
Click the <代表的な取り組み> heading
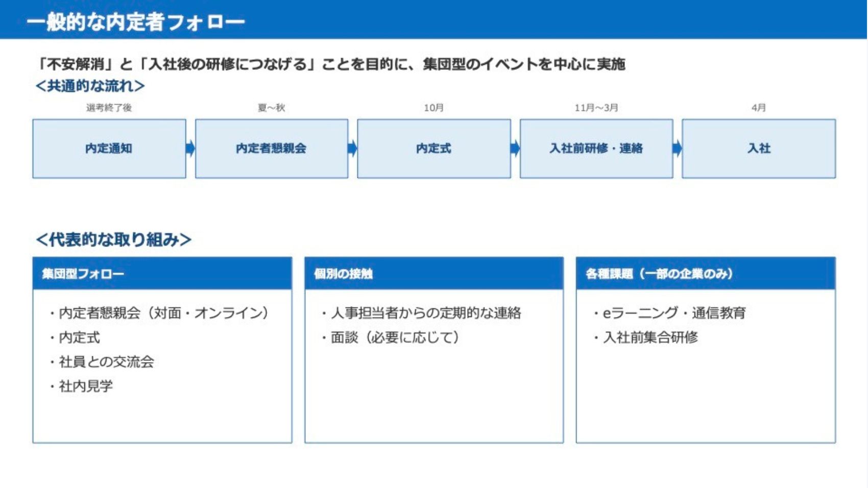(113, 239)
